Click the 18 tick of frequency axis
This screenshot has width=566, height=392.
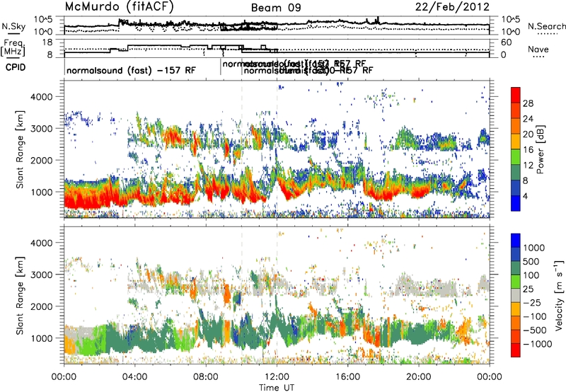coord(47,42)
